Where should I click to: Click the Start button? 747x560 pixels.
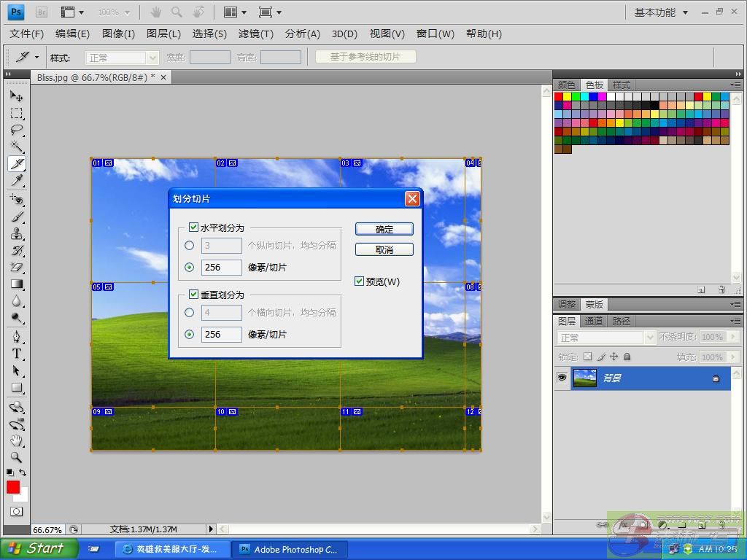coord(38,548)
